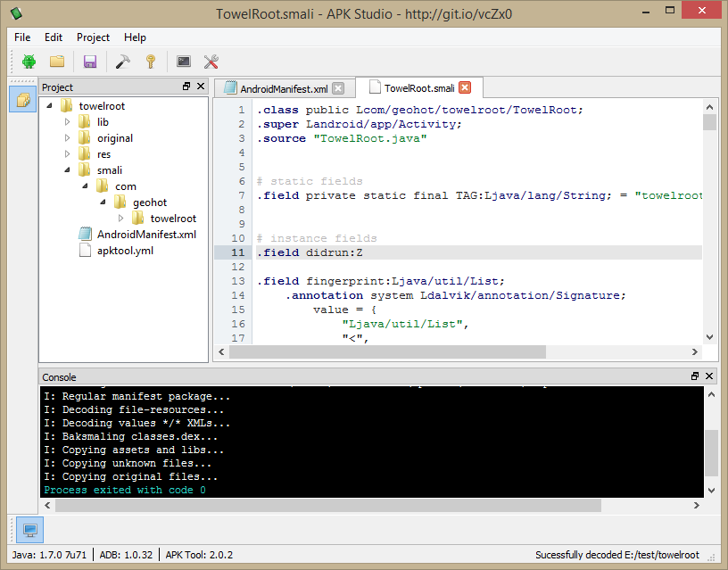This screenshot has width=728, height=570.
Task: Click line number 11 in editor gutter
Action: pyautogui.click(x=237, y=252)
